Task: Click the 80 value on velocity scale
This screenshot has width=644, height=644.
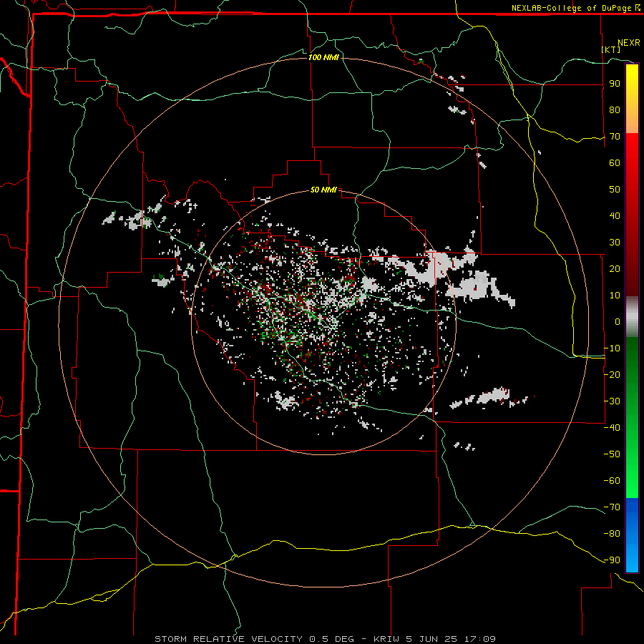Action: (x=615, y=110)
